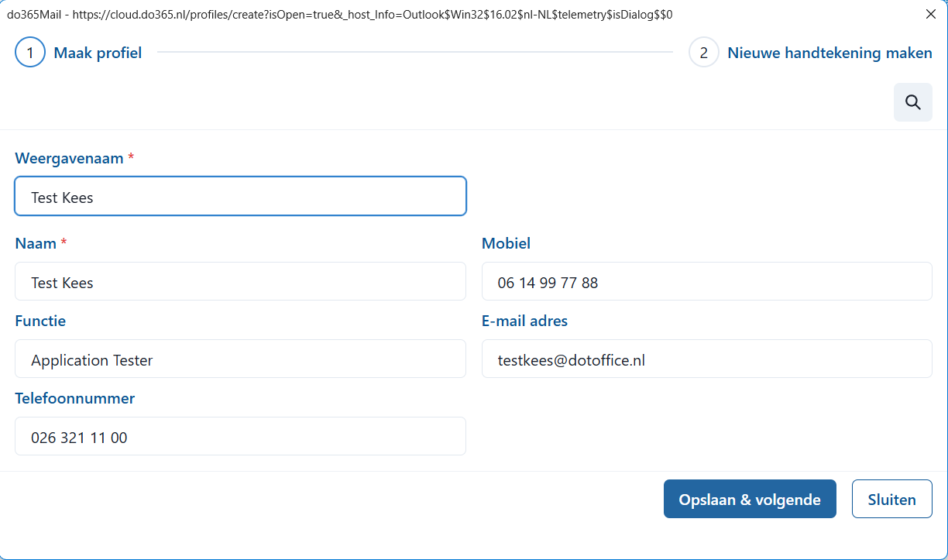Click the E-mail adres field label

(x=524, y=321)
